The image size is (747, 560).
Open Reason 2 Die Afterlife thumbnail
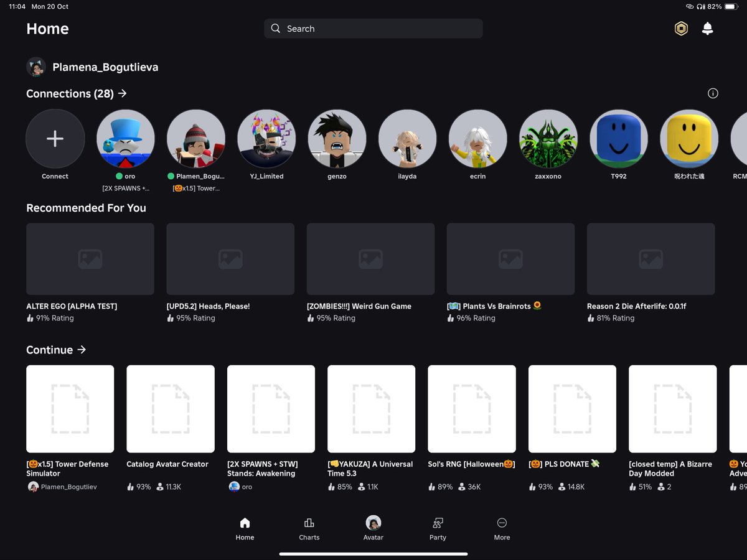click(x=651, y=259)
